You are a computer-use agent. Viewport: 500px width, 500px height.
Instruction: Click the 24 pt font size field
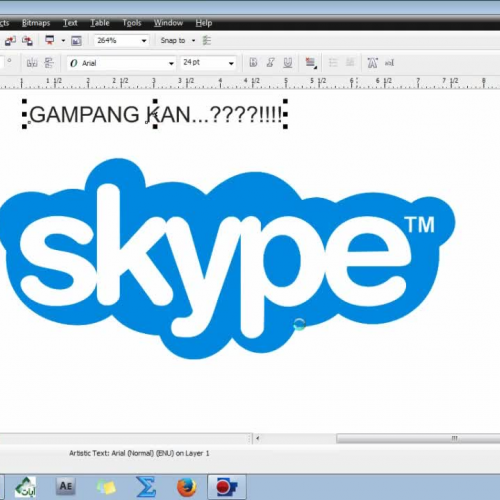click(204, 62)
